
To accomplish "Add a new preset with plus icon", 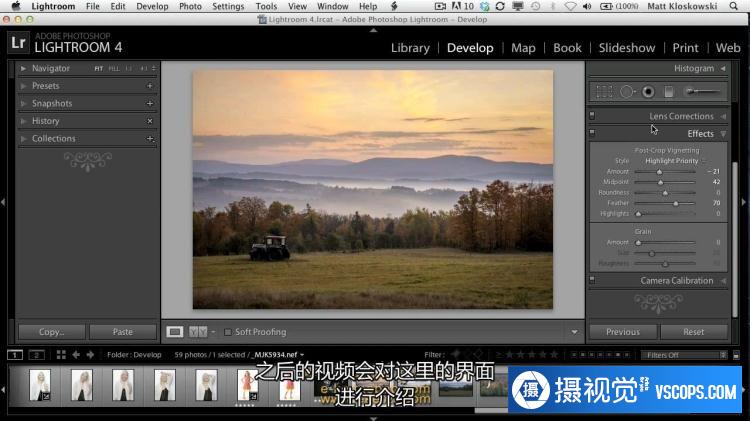I will coord(150,86).
